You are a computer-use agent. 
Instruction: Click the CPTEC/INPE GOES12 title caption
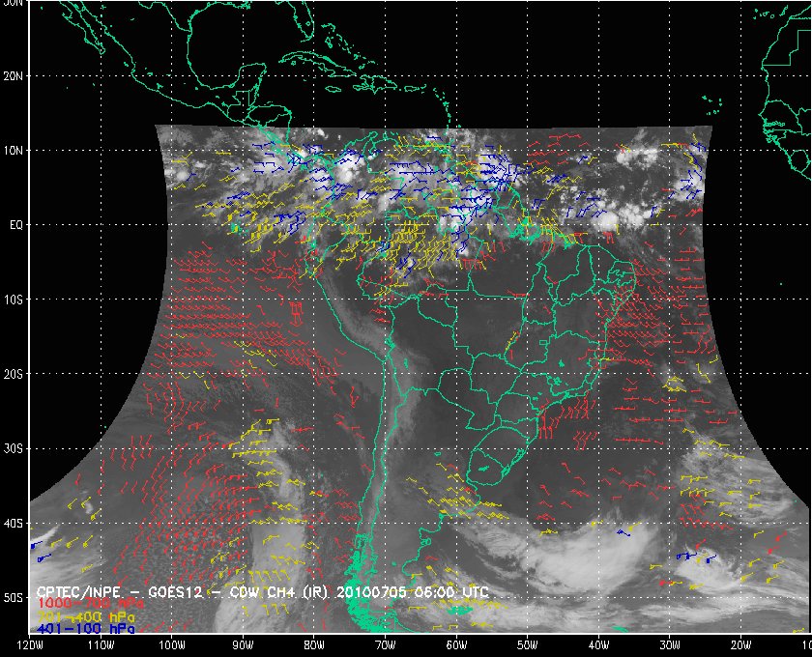[262, 591]
